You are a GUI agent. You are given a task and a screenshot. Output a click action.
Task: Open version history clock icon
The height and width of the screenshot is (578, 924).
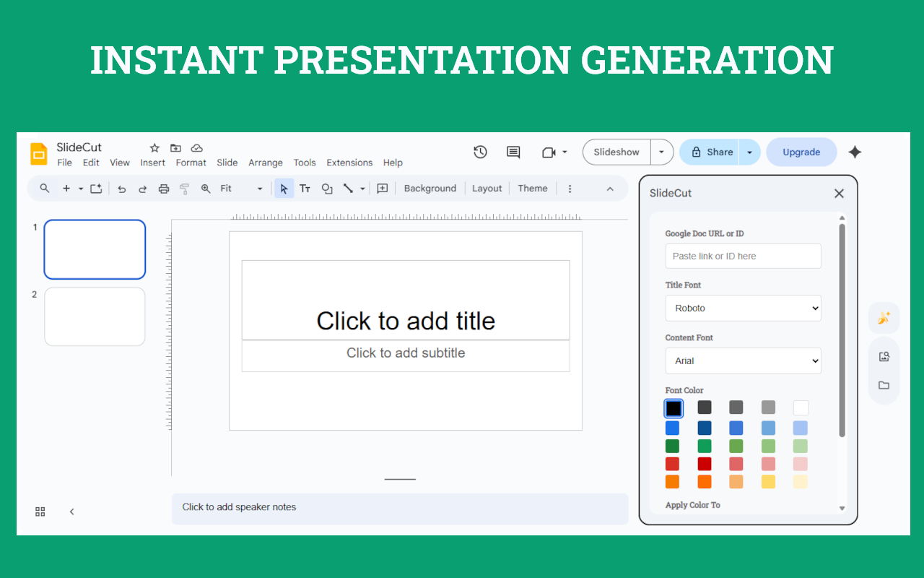(480, 152)
